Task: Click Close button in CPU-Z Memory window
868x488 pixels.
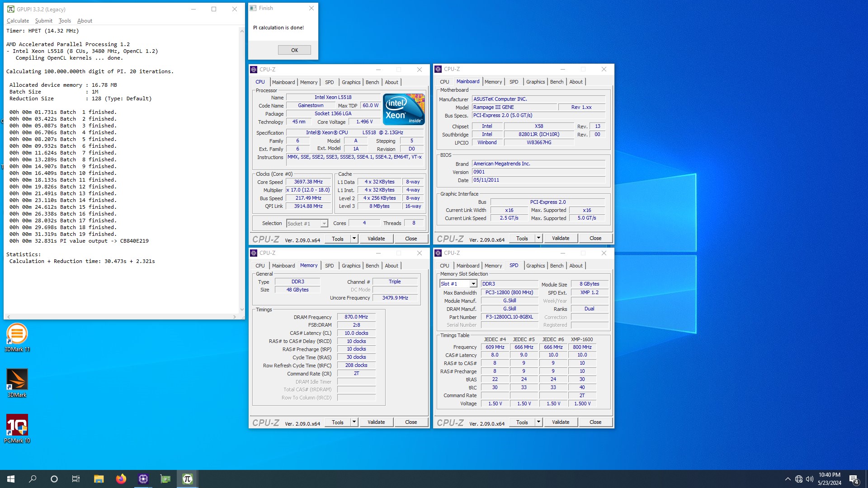Action: coord(411,422)
